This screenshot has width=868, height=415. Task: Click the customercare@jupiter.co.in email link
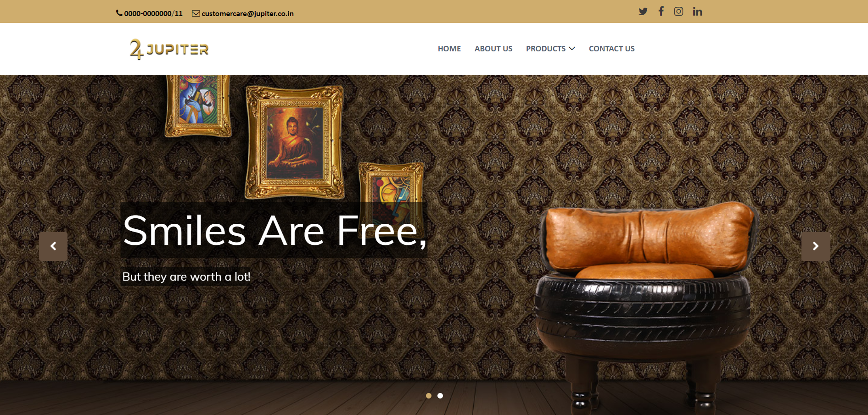(x=247, y=14)
